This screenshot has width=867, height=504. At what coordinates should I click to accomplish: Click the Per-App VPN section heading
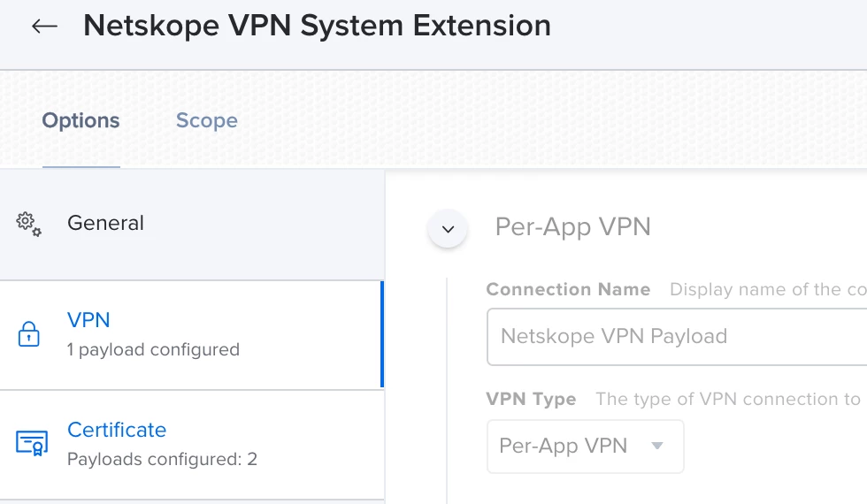(x=573, y=226)
